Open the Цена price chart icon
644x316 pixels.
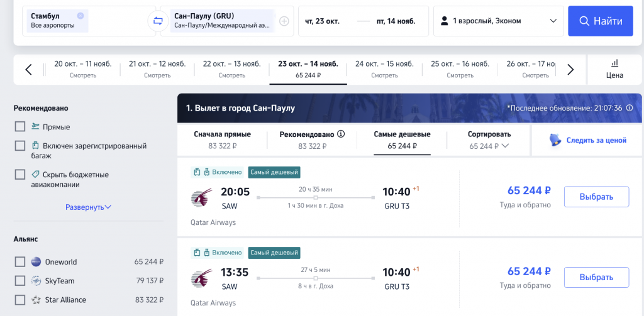(615, 69)
